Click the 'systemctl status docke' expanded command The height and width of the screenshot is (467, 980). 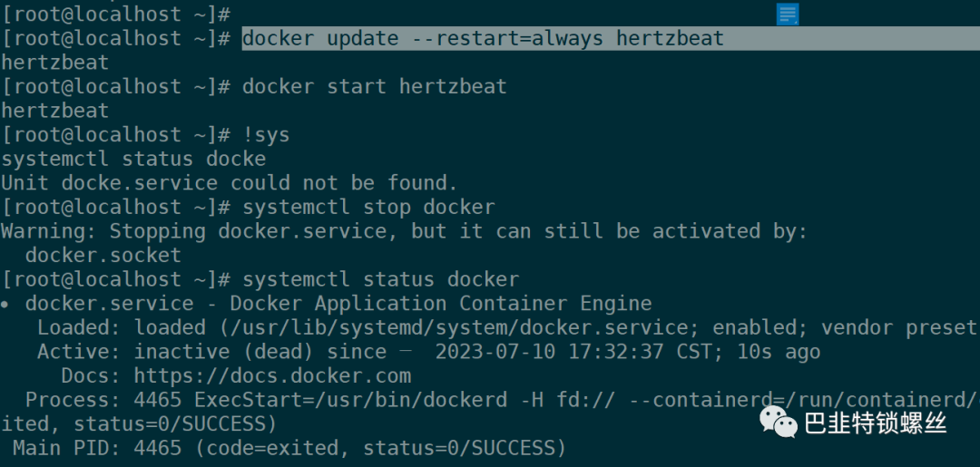(133, 160)
